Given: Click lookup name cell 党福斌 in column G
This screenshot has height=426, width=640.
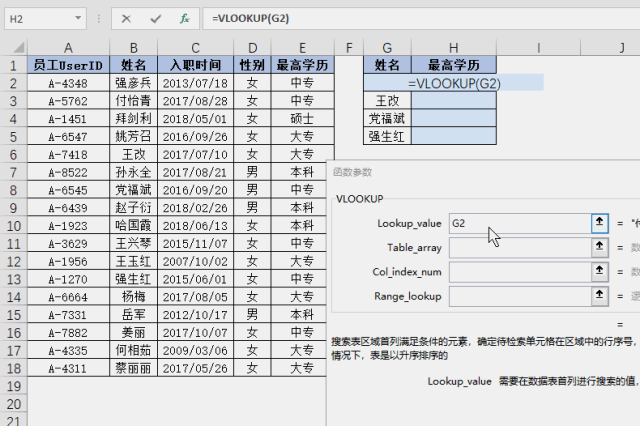Looking at the screenshot, I should 387,119.
